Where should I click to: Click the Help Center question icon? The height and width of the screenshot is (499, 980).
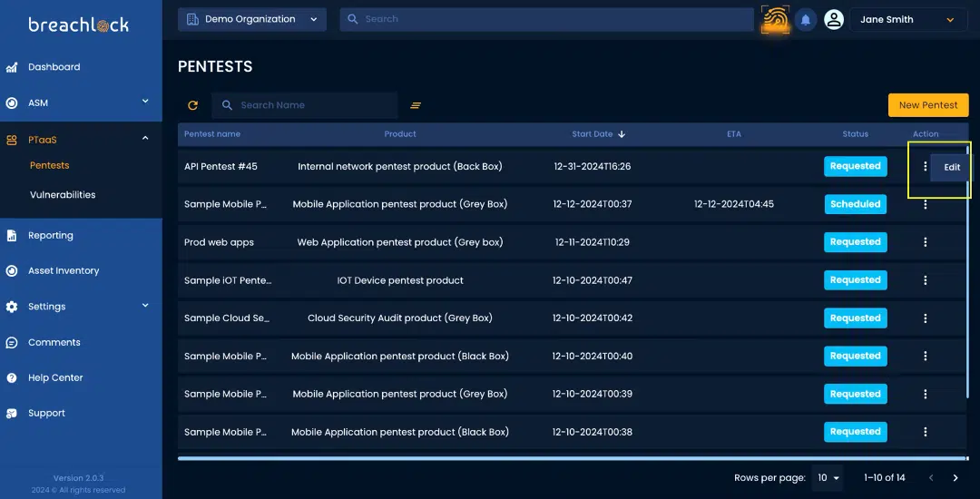click(11, 377)
